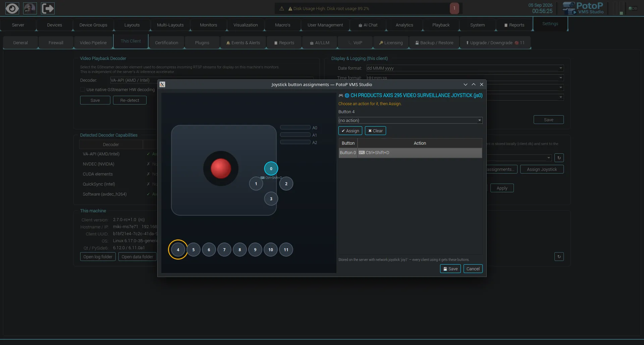Select joystick button 3 circle
The height and width of the screenshot is (345, 644).
coord(271,199)
